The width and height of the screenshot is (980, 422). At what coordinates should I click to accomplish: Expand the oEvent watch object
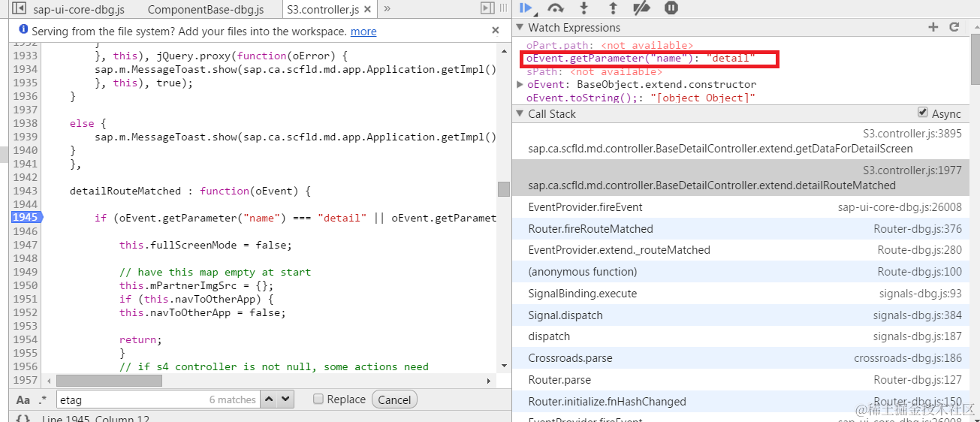pyautogui.click(x=520, y=84)
